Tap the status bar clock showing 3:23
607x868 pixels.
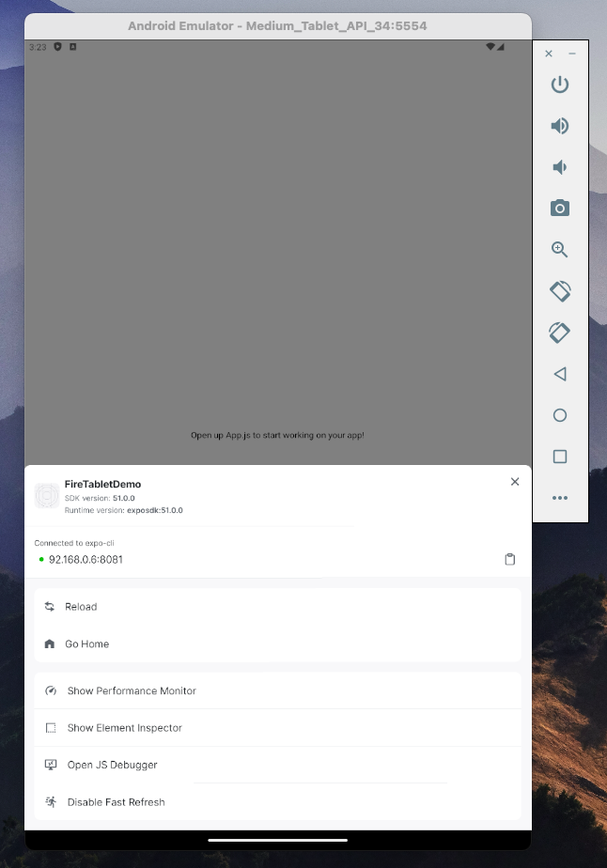pyautogui.click(x=38, y=47)
